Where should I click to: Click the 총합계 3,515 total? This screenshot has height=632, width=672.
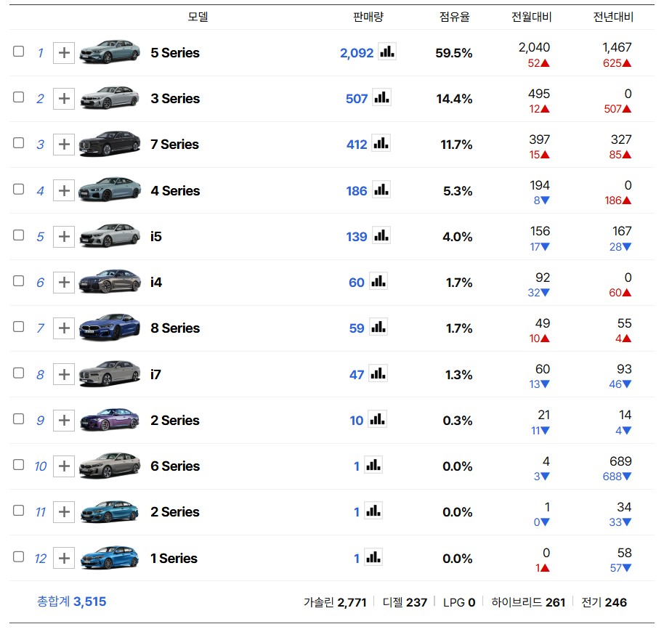[x=72, y=601]
